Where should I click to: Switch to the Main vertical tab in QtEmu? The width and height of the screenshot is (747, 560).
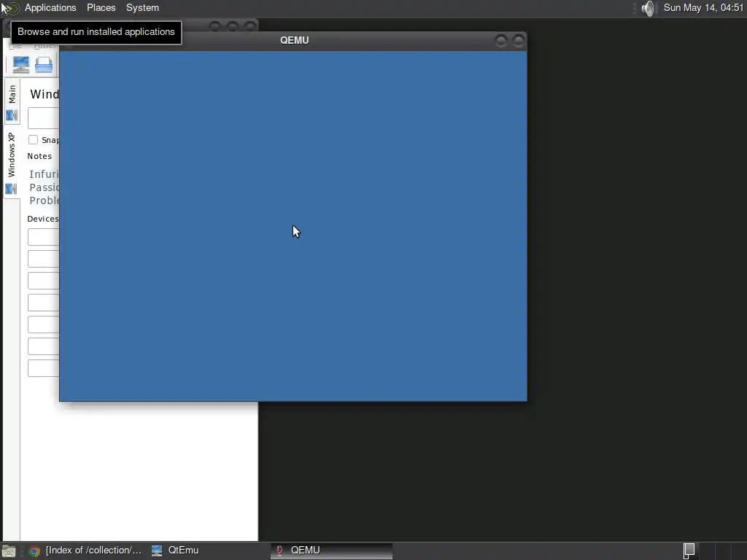pyautogui.click(x=12, y=102)
